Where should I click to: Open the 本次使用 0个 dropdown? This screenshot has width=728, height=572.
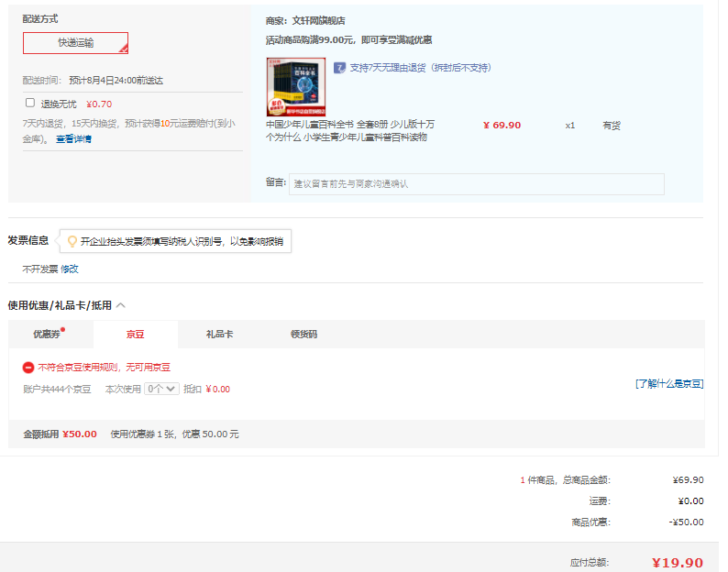(x=161, y=389)
